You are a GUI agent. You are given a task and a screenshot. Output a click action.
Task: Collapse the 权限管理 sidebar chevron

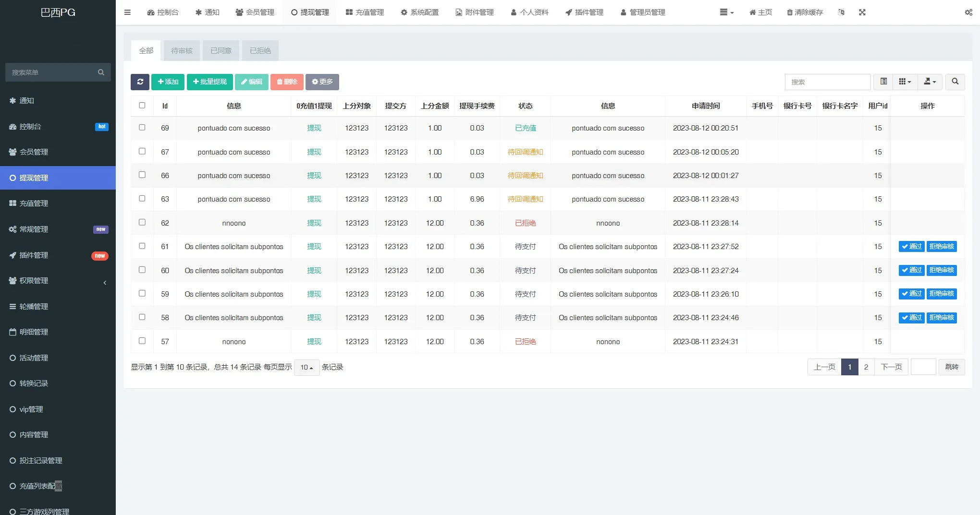click(x=105, y=282)
